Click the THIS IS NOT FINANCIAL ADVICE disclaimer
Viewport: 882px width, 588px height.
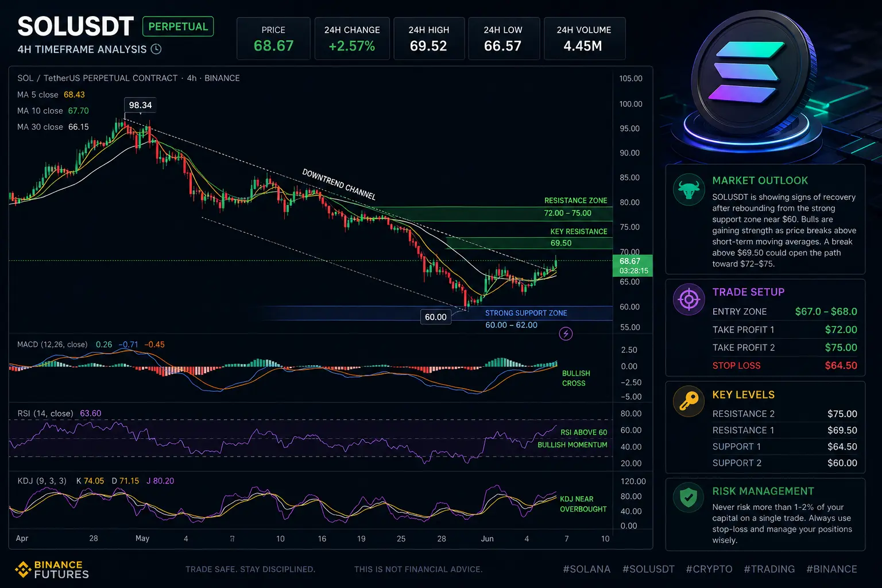click(x=419, y=570)
